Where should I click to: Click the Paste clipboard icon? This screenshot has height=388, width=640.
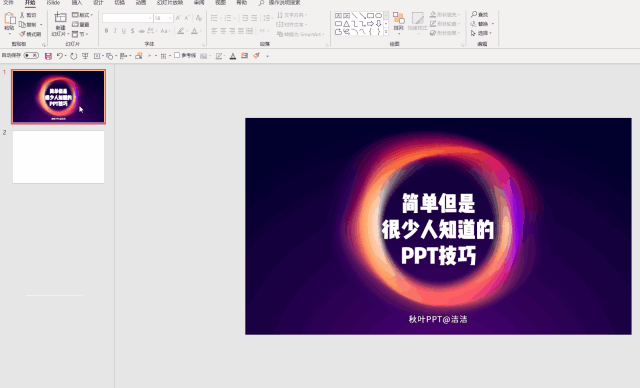pos(9,19)
